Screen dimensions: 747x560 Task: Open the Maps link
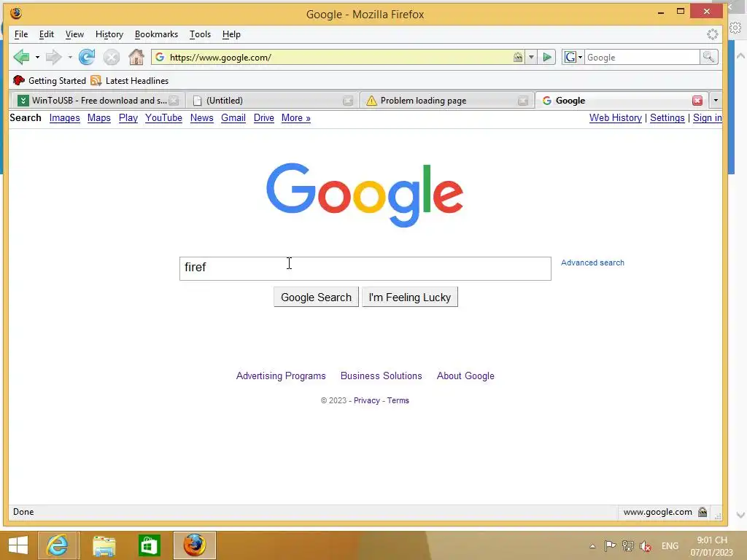98,117
